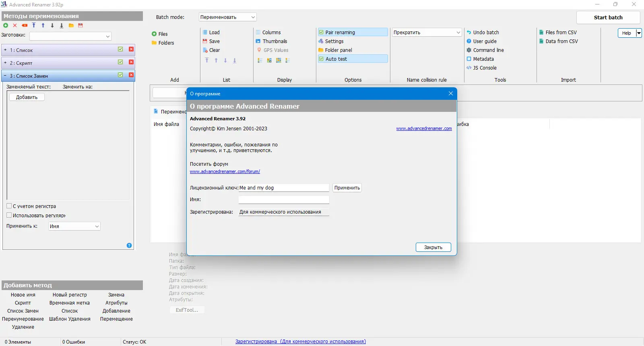This screenshot has width=644, height=346.
Task: Move the selected method down one step
Action: (x=52, y=25)
